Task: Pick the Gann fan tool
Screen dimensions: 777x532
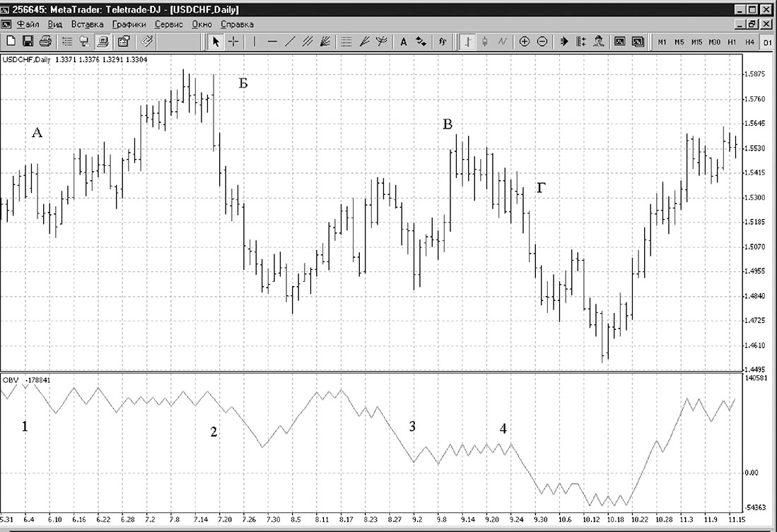Action: pos(325,42)
